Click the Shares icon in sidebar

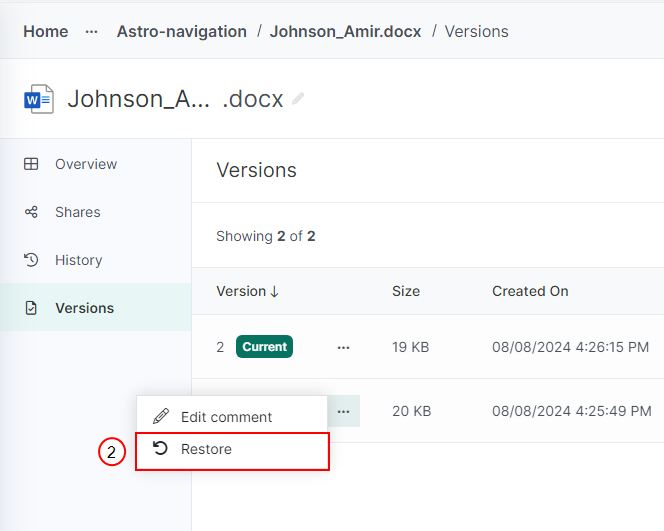click(x=31, y=212)
